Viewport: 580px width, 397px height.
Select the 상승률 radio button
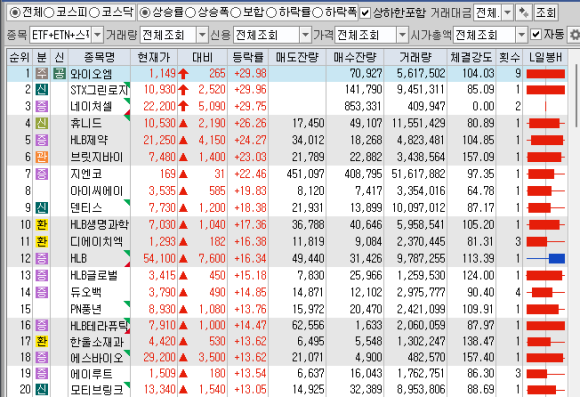(x=145, y=13)
